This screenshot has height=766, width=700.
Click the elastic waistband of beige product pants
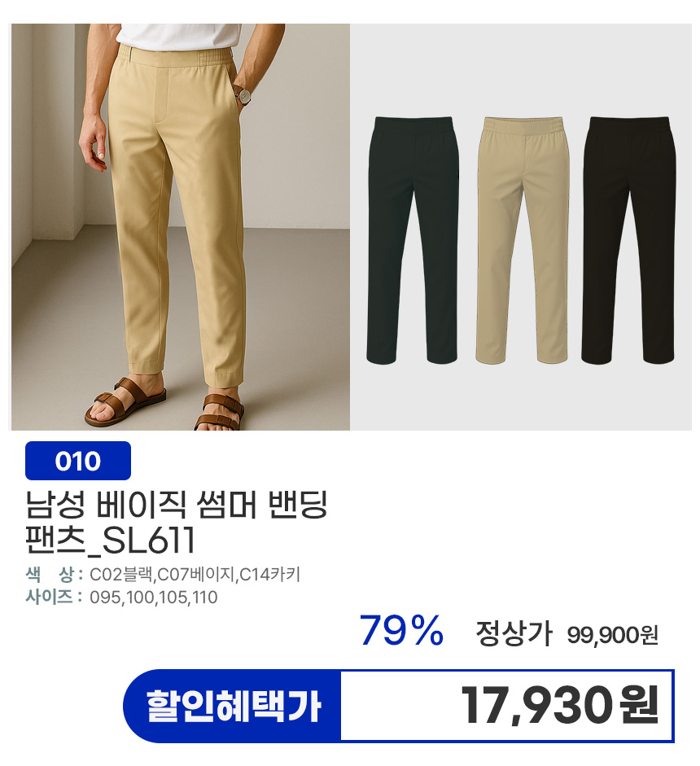tap(523, 125)
